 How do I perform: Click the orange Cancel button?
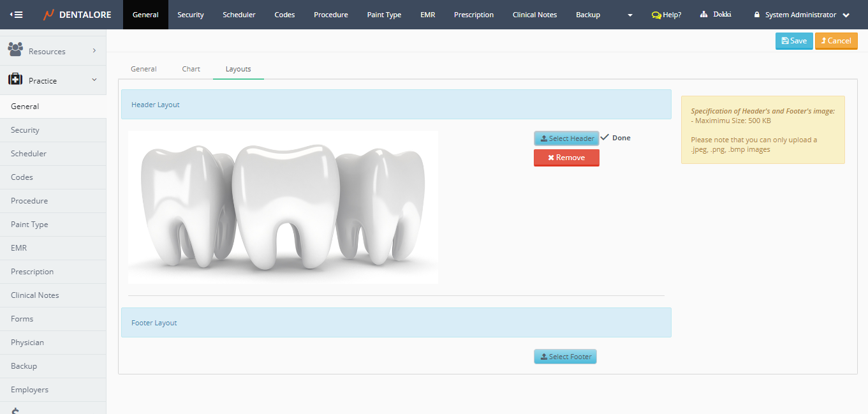(835, 41)
